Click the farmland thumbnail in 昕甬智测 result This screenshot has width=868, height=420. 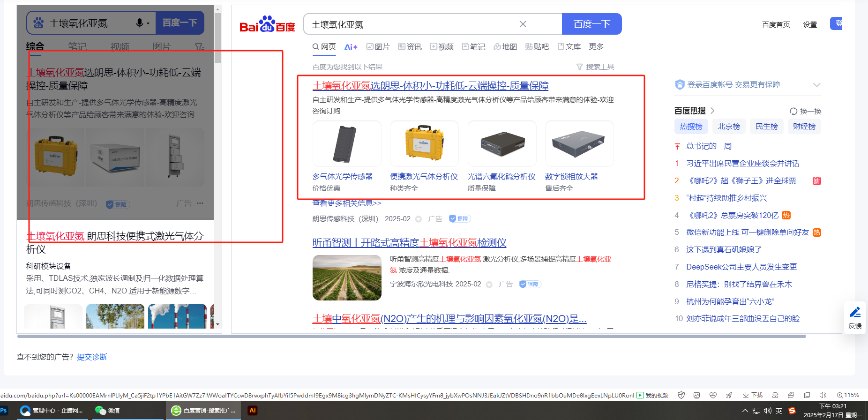[x=347, y=277]
